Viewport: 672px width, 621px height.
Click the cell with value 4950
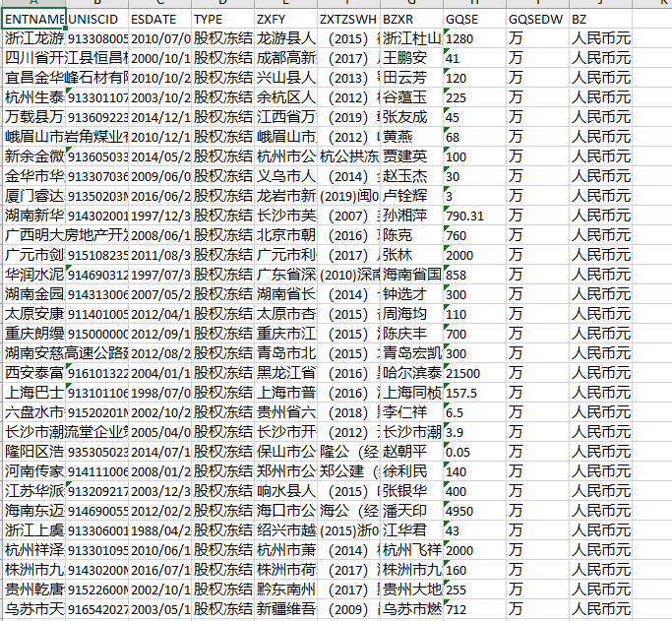(x=475, y=511)
